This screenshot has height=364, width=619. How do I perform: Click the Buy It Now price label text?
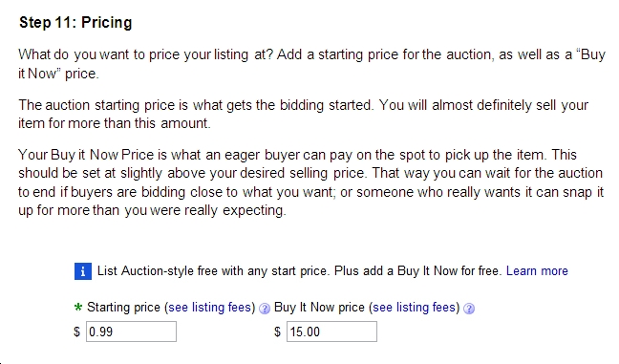(x=319, y=308)
